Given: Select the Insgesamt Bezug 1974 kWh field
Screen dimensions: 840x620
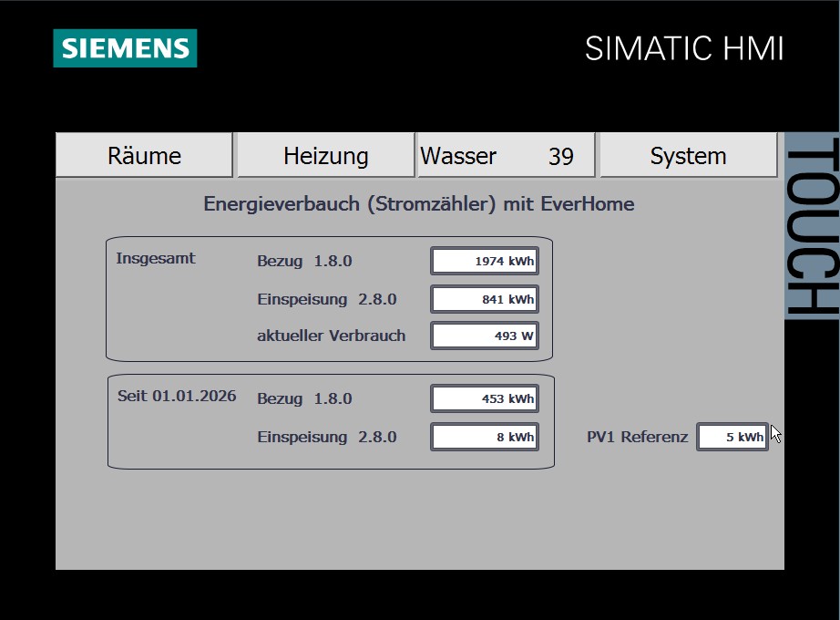Looking at the screenshot, I should click(484, 262).
